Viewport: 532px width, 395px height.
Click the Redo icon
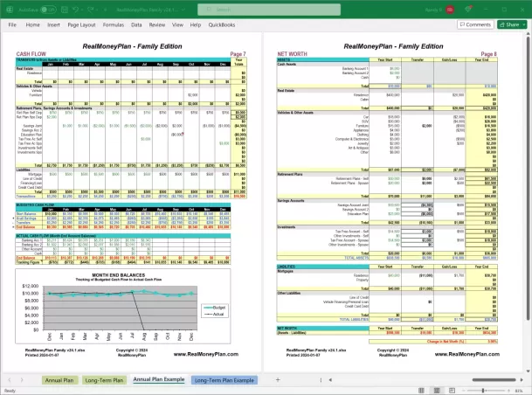point(90,10)
